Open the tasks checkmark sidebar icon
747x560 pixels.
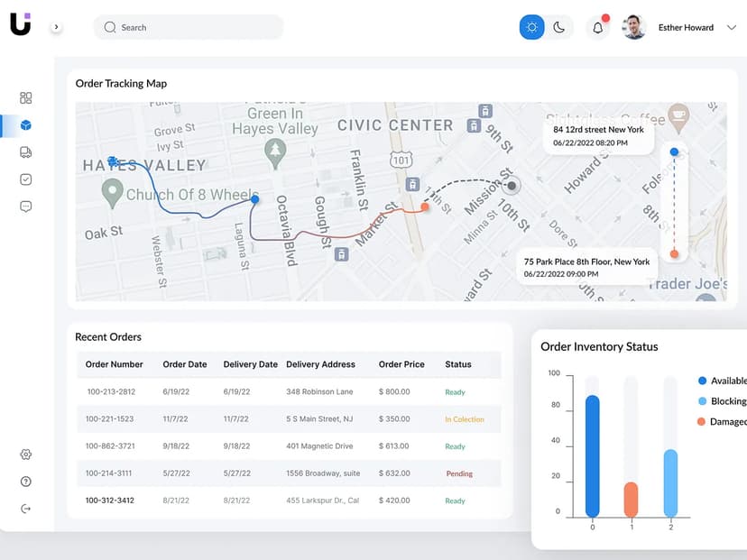(26, 179)
